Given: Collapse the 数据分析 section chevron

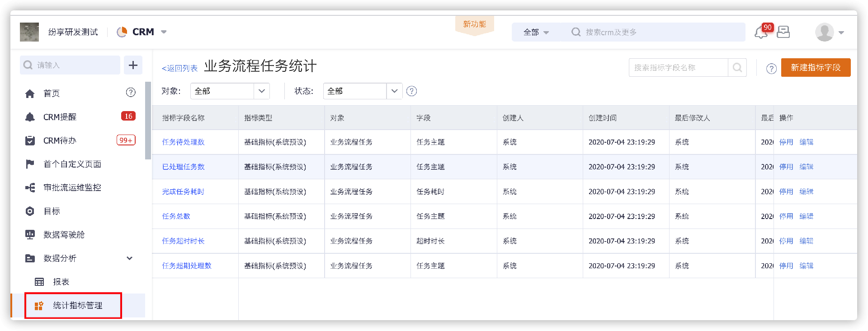Looking at the screenshot, I should click(130, 258).
